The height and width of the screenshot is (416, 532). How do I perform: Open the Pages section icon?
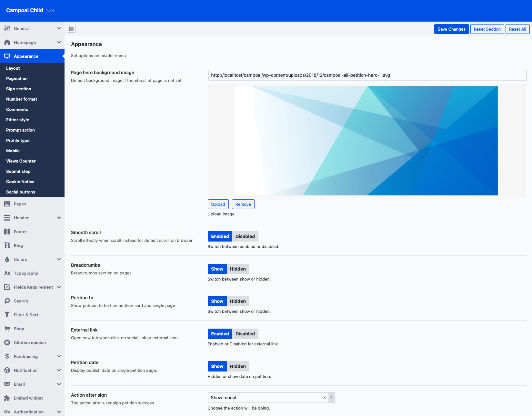tap(7, 204)
